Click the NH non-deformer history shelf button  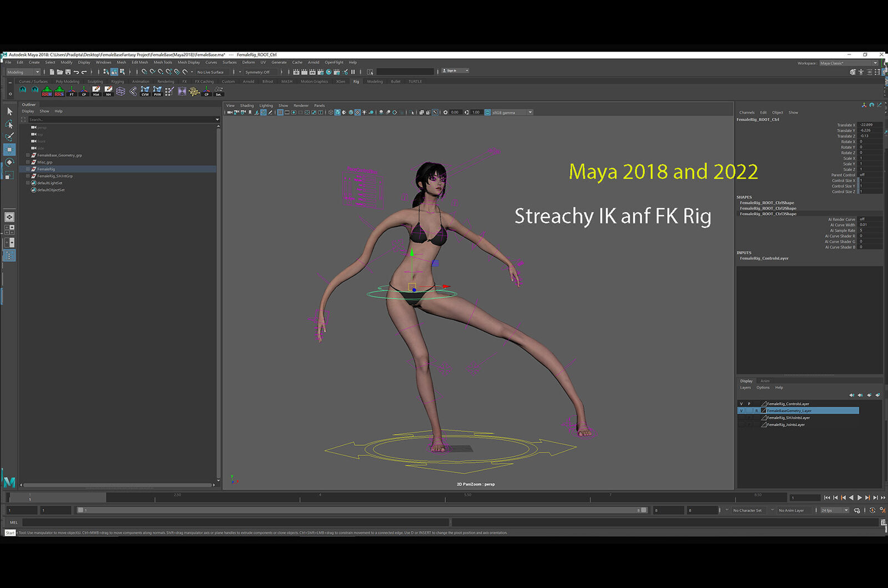[x=108, y=91]
